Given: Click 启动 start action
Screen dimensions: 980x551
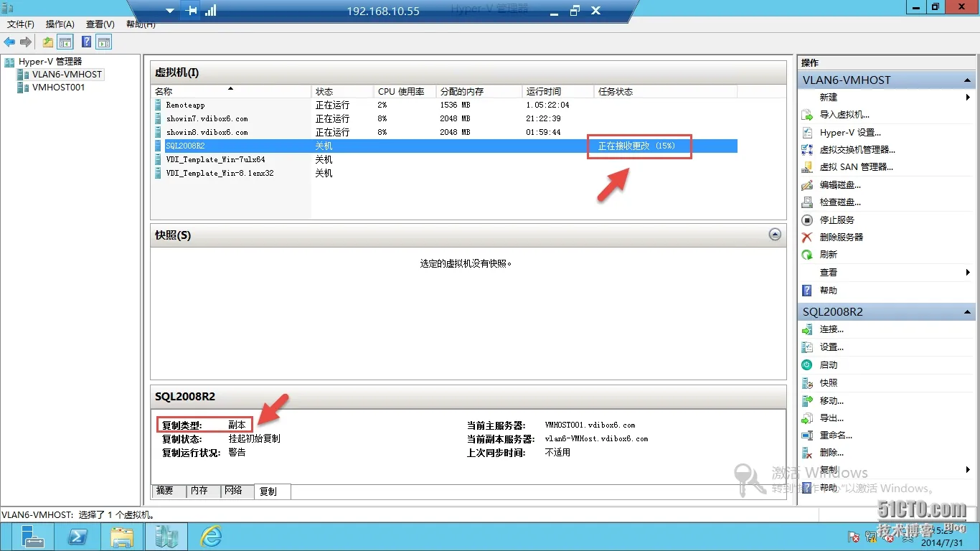Looking at the screenshot, I should (829, 365).
